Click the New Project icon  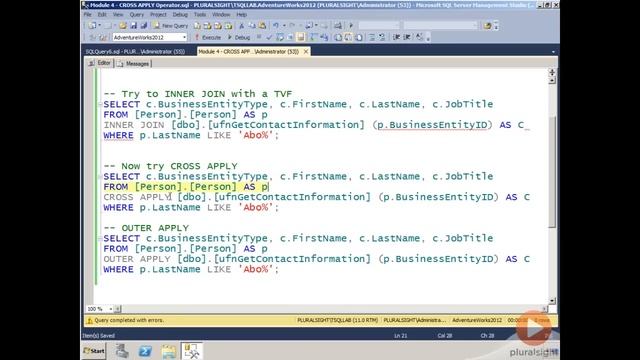[93, 26]
